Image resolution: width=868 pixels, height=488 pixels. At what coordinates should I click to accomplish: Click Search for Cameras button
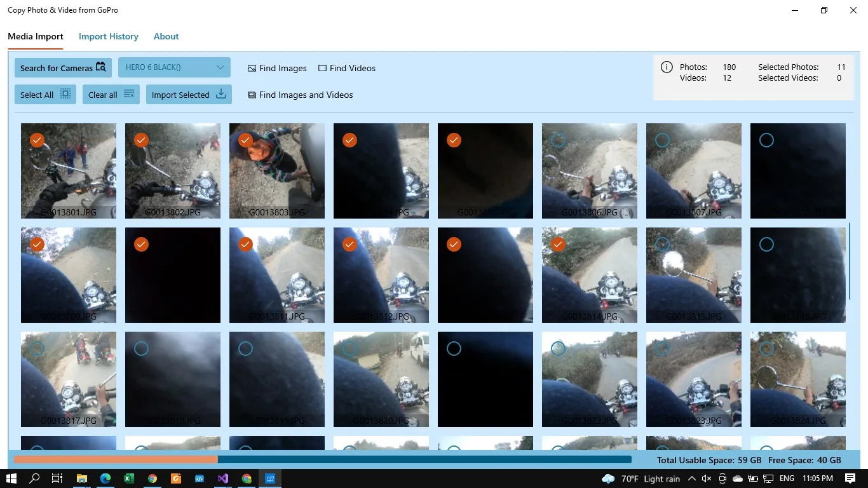(x=63, y=68)
